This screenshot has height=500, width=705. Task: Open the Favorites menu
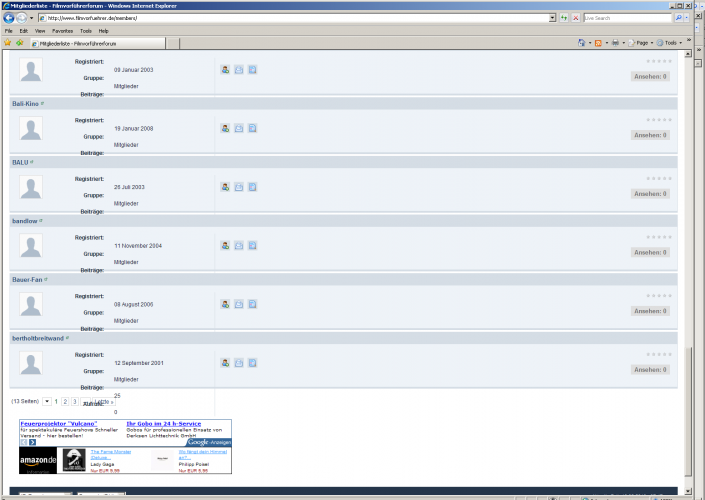click(x=62, y=31)
